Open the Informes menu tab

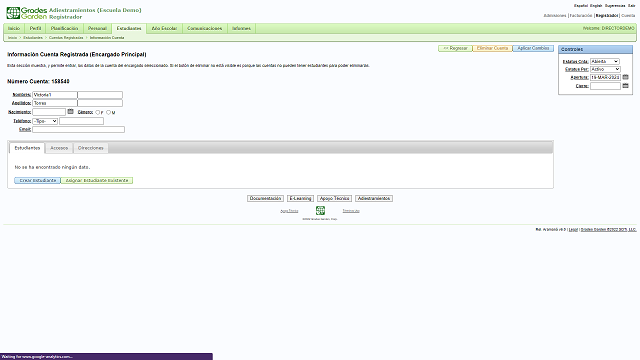pyautogui.click(x=241, y=29)
